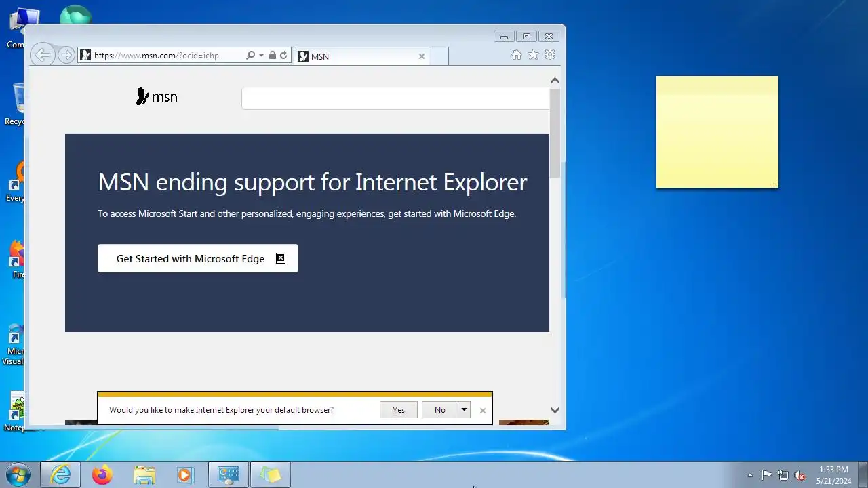868x488 pixels.
Task: Click the MSN favicon in the address bar
Action: pos(85,56)
